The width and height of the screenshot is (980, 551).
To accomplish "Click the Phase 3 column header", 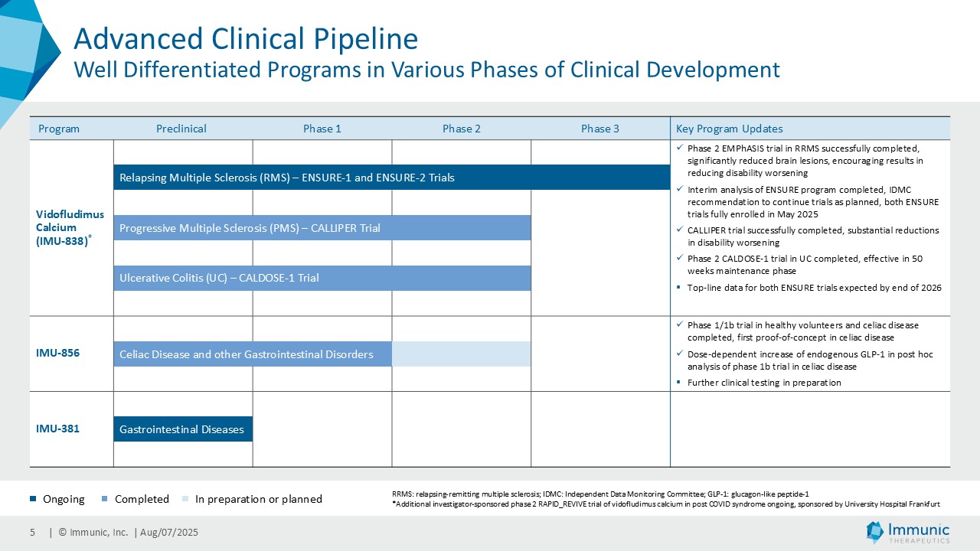I will coord(599,129).
